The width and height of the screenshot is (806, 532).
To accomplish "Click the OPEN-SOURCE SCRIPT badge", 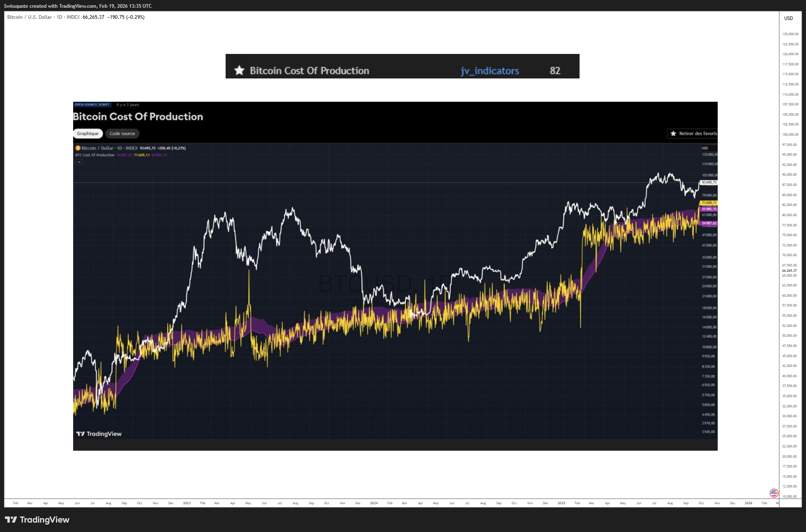I will click(x=92, y=105).
